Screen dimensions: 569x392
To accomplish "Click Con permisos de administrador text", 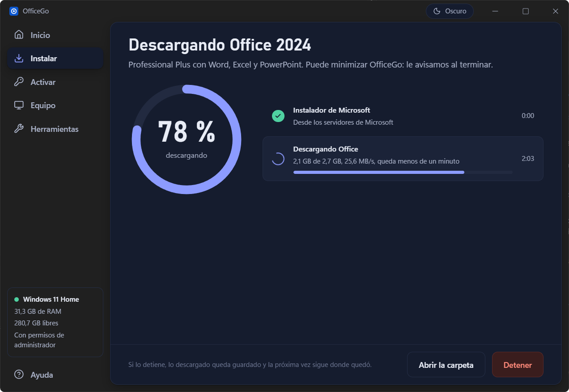I will [x=39, y=340].
